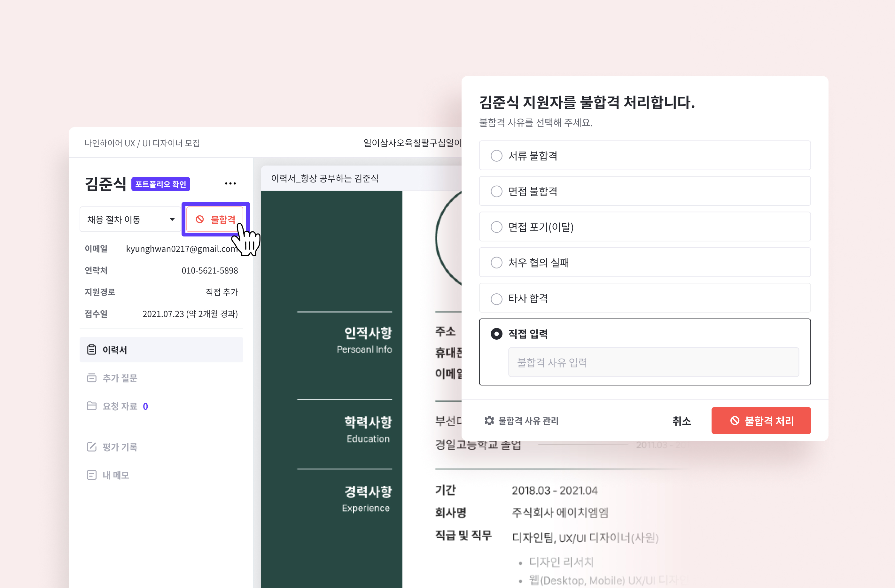Screen dimensions: 895x588
Task: Open the 평가 기록 tab
Action: point(161,447)
